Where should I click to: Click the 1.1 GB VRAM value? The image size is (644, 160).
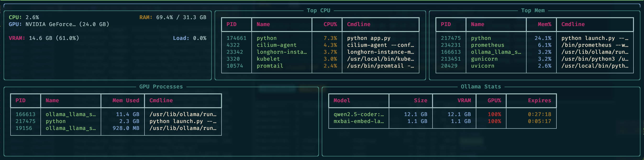[461, 121]
